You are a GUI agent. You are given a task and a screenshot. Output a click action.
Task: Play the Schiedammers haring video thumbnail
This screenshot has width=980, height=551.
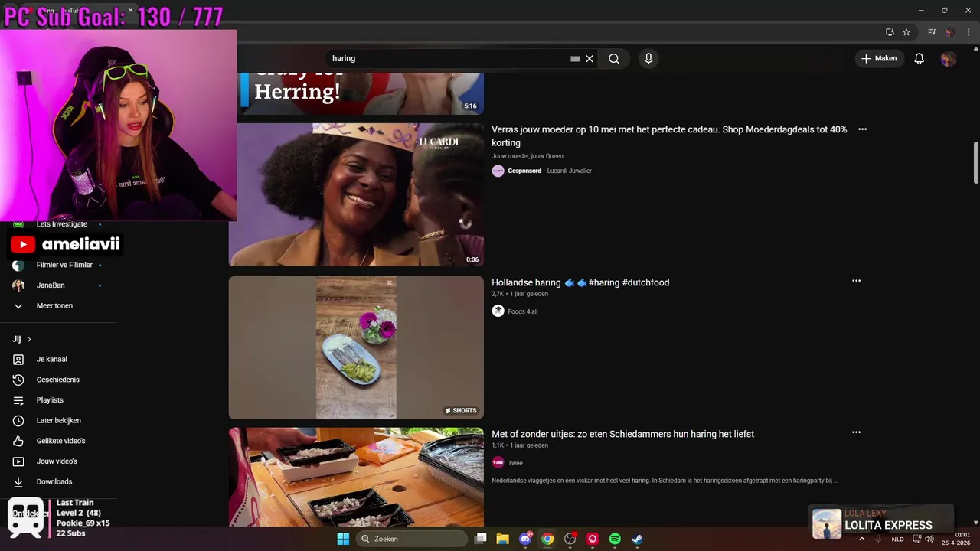(356, 477)
